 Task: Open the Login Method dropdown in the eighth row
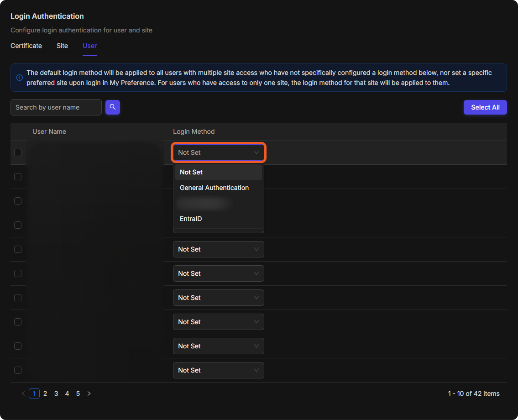[x=218, y=322]
